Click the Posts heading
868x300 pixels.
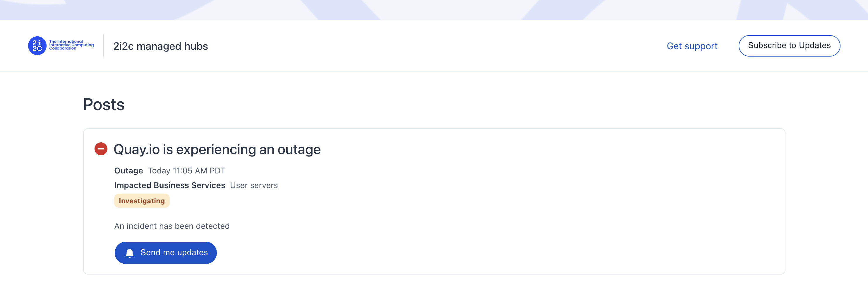pyautogui.click(x=104, y=104)
